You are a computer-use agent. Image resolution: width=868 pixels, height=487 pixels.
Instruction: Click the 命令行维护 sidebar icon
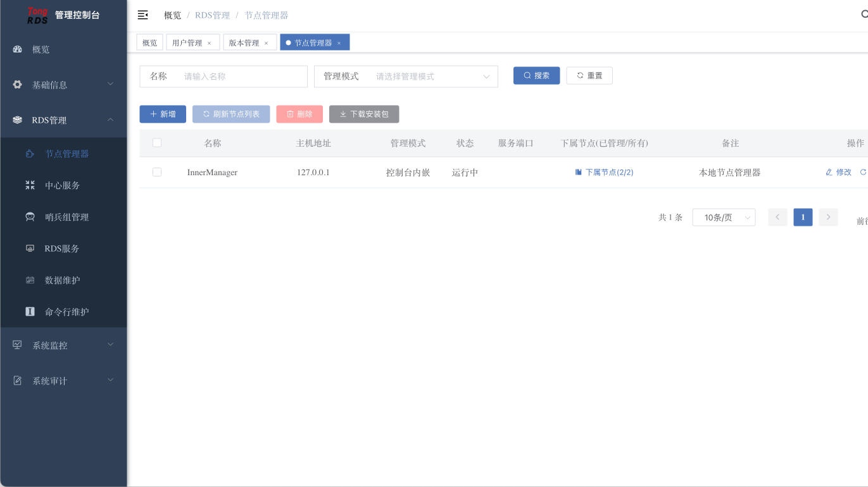click(30, 312)
